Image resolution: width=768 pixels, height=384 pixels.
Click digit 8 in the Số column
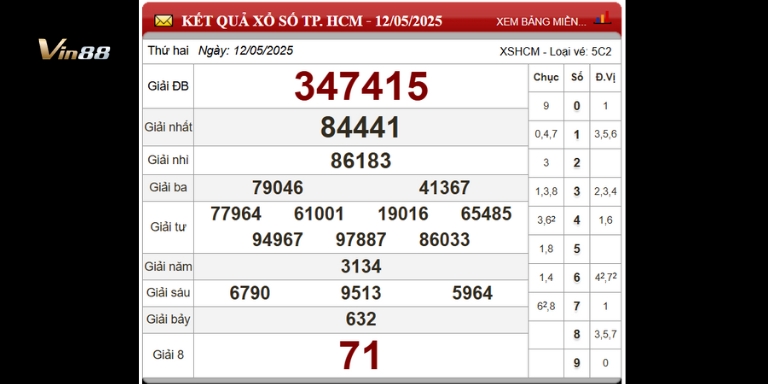[577, 335]
